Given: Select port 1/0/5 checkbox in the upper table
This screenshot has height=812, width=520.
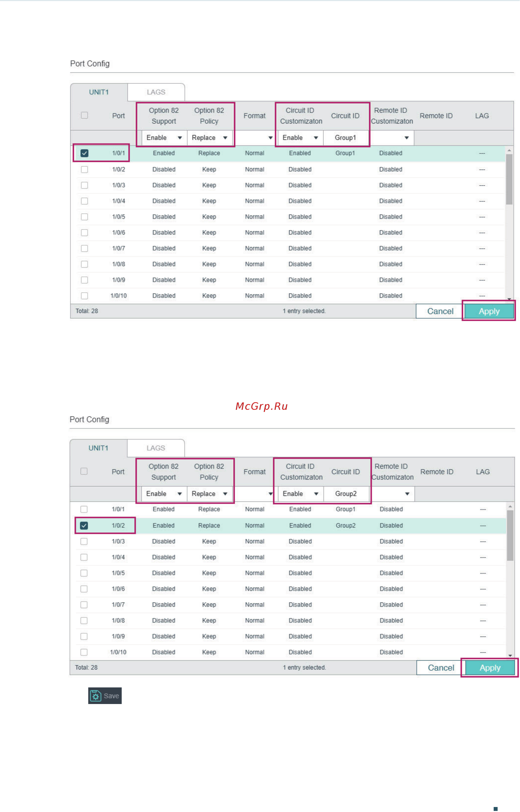Looking at the screenshot, I should click(x=84, y=217).
